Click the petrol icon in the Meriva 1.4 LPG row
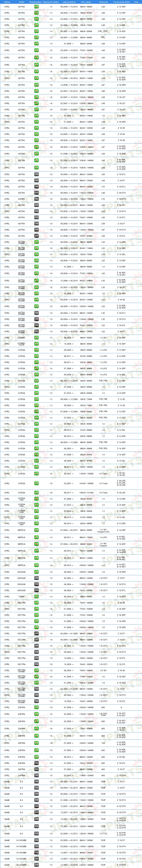142x868 pixels. 36,537
